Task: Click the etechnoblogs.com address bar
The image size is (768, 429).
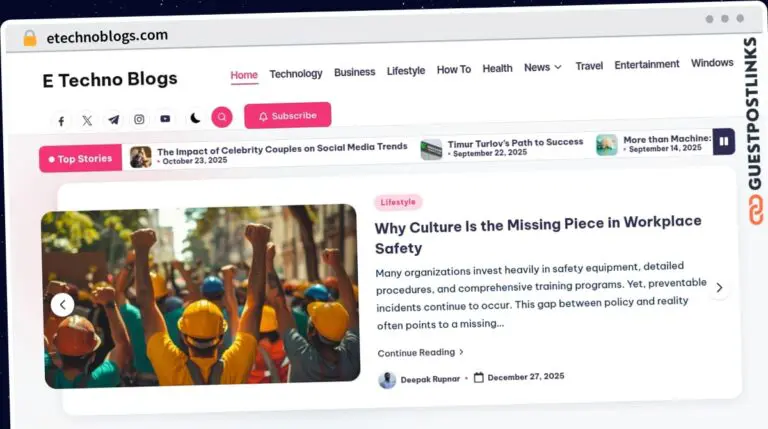Action: coord(107,36)
